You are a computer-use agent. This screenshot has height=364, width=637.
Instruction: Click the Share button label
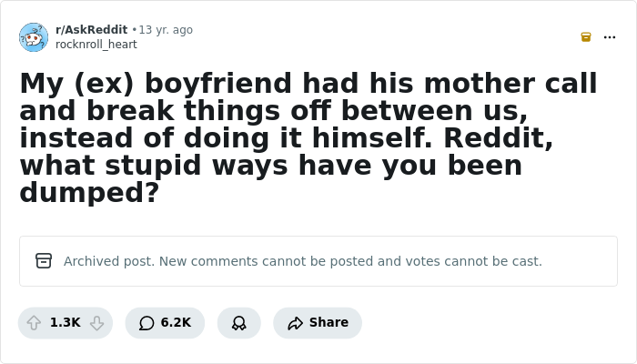coord(329,323)
